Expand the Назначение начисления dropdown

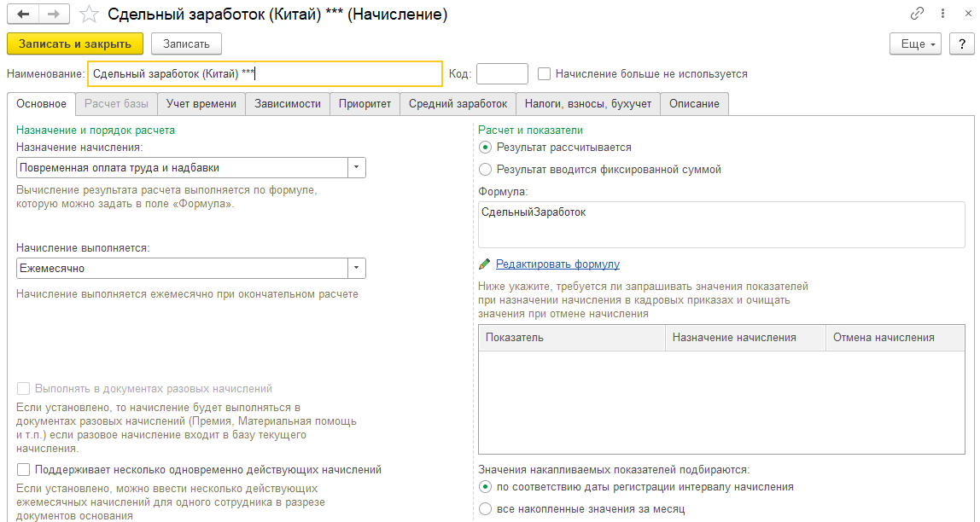357,168
